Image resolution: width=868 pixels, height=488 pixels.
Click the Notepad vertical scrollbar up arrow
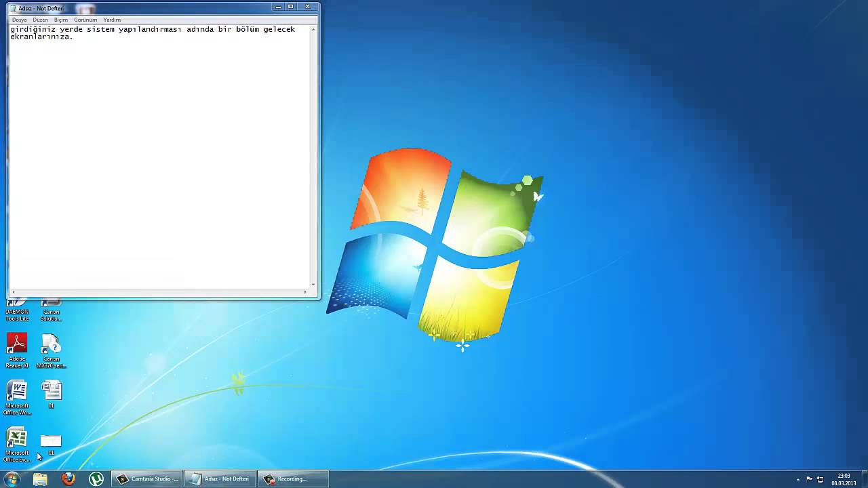(313, 29)
